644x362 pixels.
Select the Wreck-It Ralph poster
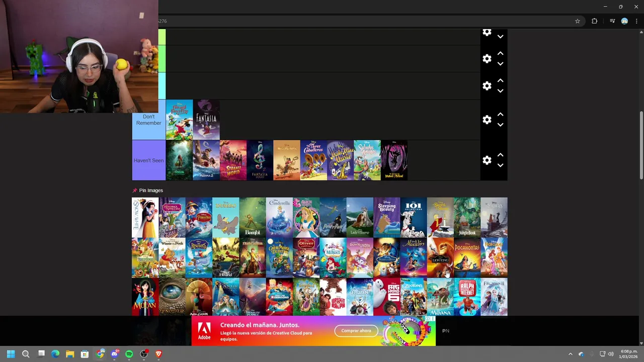click(333, 297)
